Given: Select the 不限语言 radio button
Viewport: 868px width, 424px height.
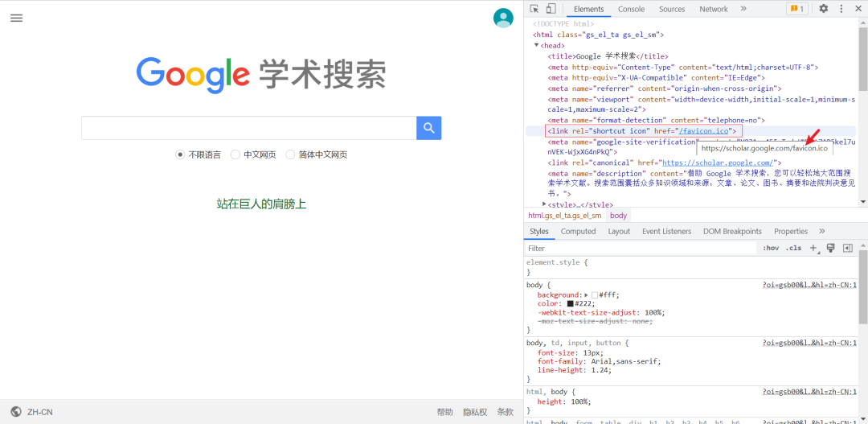Looking at the screenshot, I should (x=180, y=154).
